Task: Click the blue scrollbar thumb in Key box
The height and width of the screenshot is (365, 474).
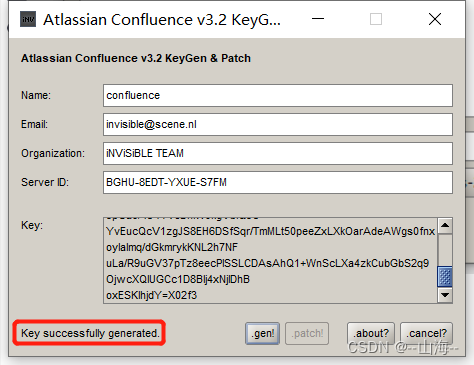Action: pyautogui.click(x=445, y=277)
